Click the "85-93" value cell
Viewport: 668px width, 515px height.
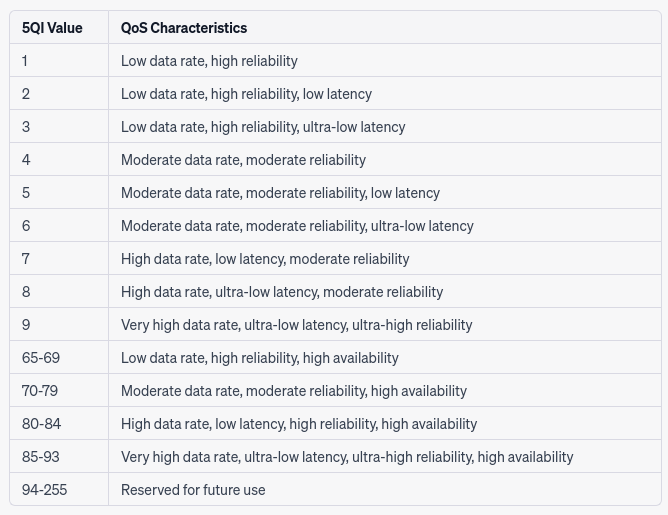(x=41, y=457)
